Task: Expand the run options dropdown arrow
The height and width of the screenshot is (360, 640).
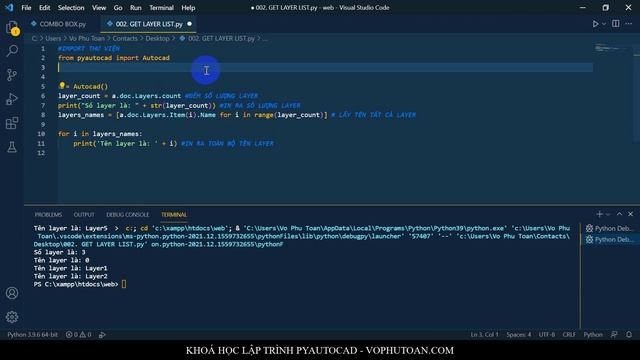Action: (x=604, y=24)
